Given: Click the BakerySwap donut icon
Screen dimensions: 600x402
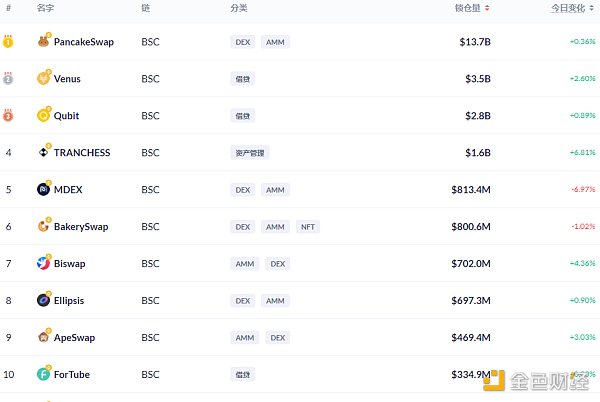Looking at the screenshot, I should tap(43, 227).
